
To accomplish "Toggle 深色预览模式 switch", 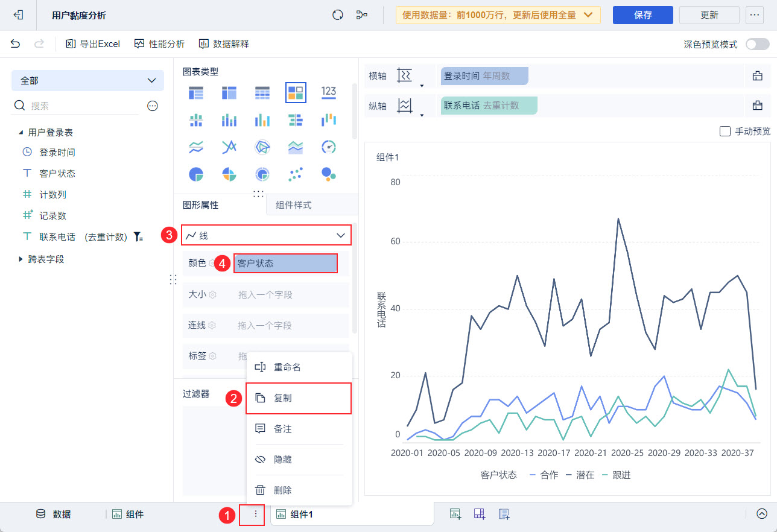I will [x=758, y=44].
